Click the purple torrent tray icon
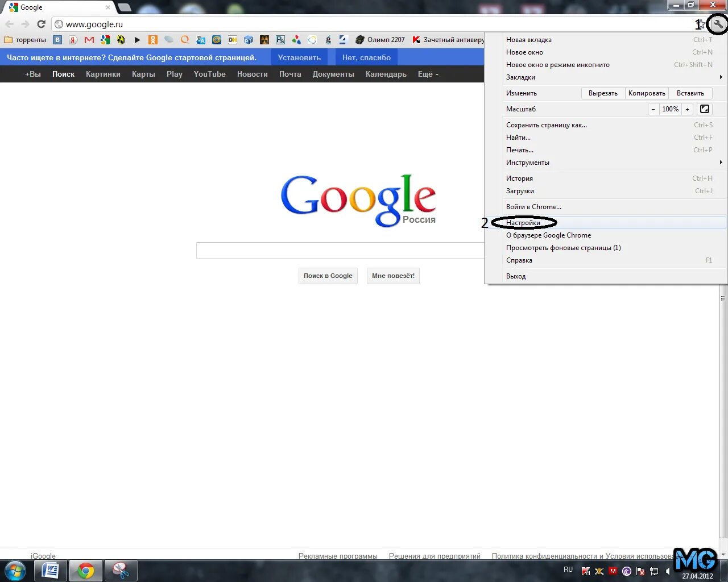 point(627,571)
